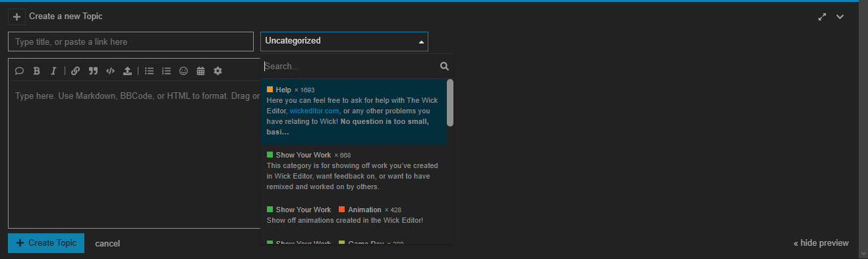This screenshot has width=868, height=259.
Task: Select the Help category
Action: tap(353, 111)
